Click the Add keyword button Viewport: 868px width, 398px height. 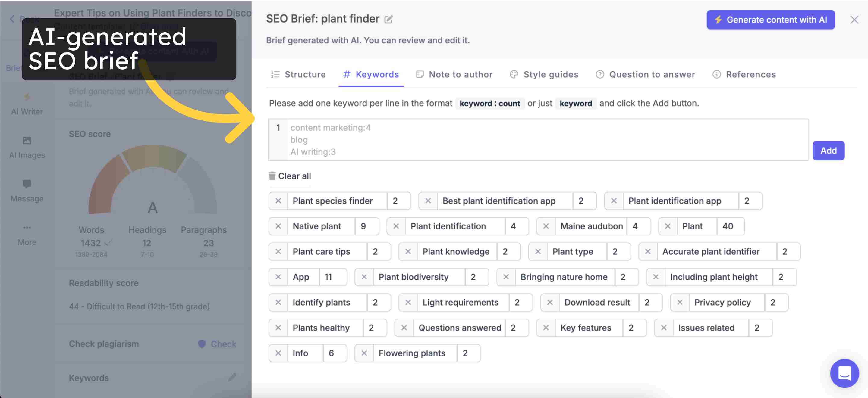828,151
